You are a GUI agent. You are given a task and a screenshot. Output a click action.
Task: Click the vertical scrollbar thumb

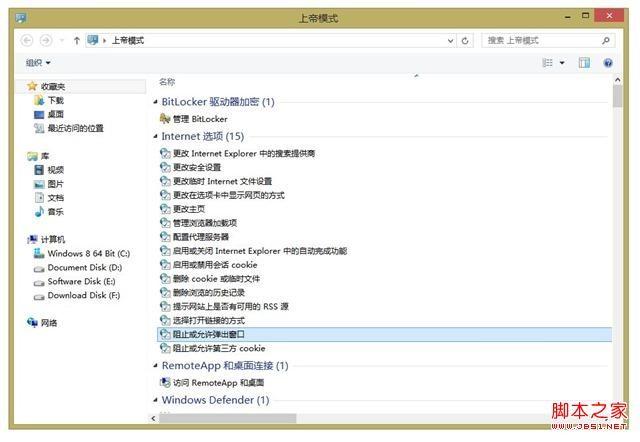(x=618, y=96)
